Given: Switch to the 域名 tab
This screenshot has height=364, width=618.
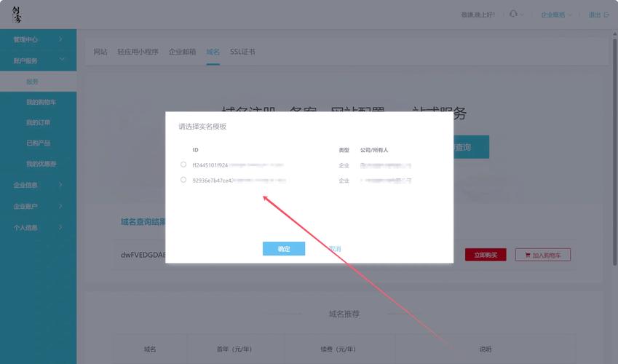Looking at the screenshot, I should tap(213, 52).
